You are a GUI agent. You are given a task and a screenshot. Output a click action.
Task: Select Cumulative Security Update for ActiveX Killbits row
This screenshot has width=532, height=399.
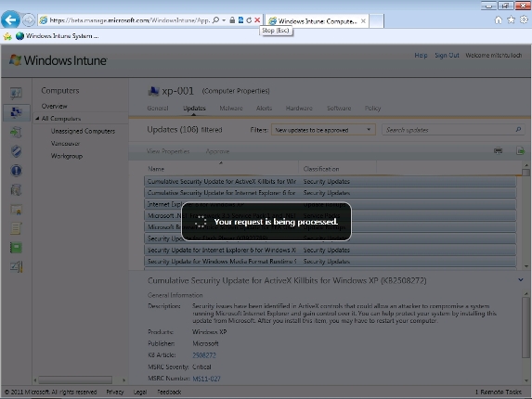[331, 181]
